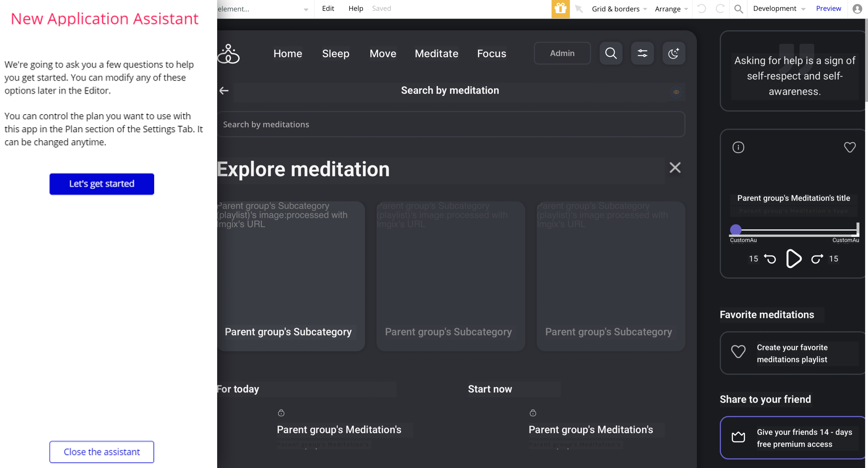
Task: Open the Edit menu
Action: coord(328,8)
